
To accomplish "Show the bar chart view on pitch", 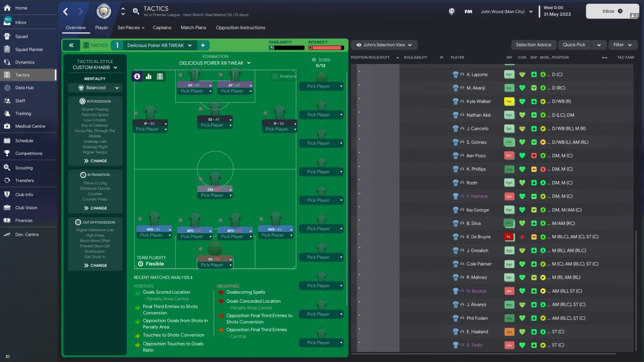I will pyautogui.click(x=148, y=76).
